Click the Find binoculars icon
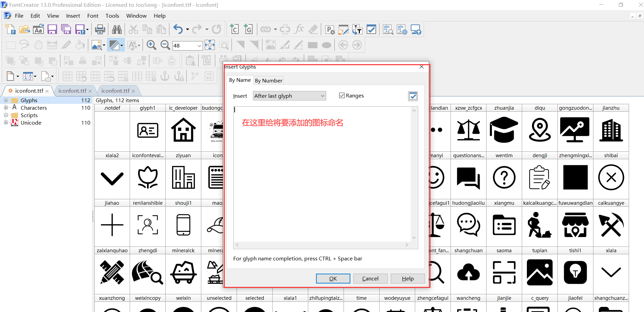Screen dimensions: 644x312 pos(117,30)
